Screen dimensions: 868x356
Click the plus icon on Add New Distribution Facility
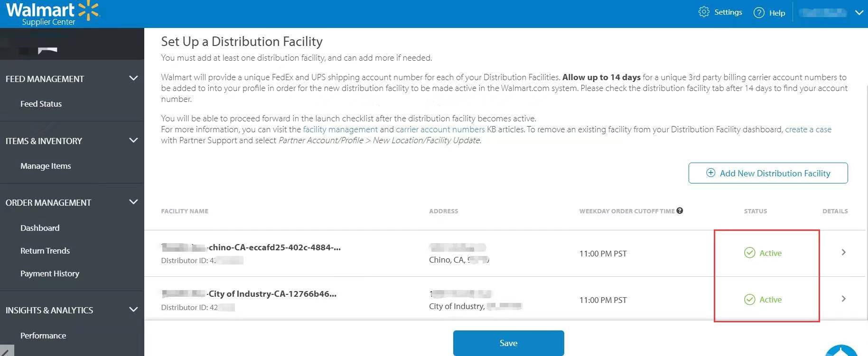pos(710,173)
